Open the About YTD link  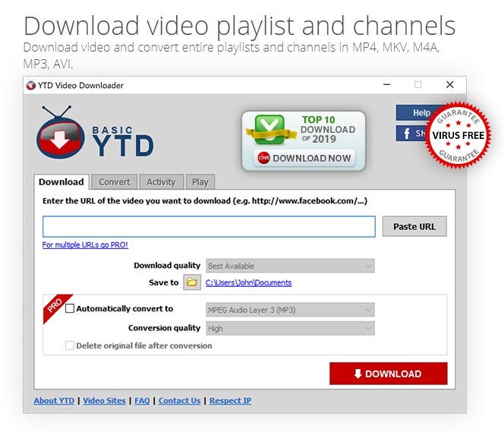point(54,401)
